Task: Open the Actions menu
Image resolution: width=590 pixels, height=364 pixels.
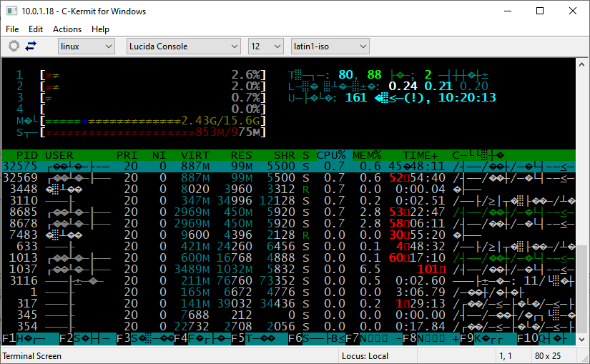Action: click(67, 29)
